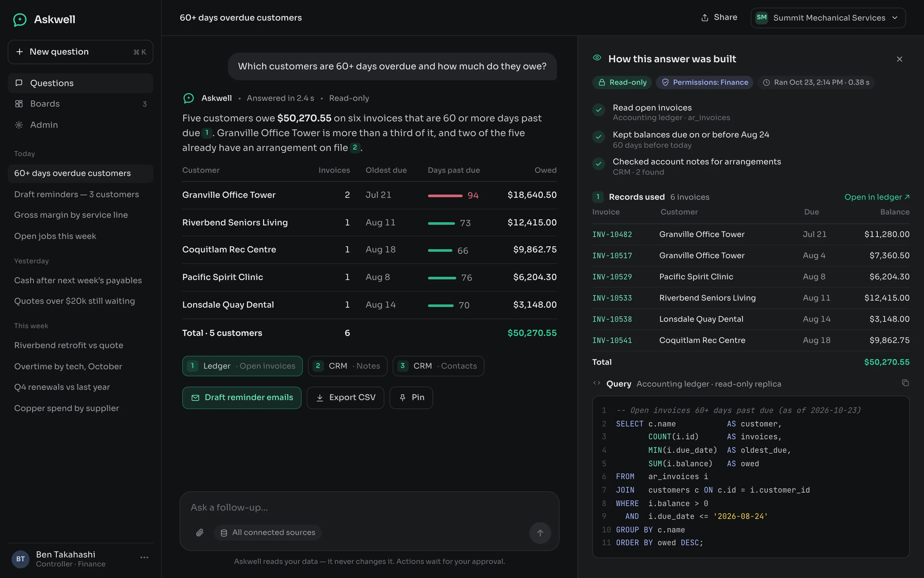Click the eye icon beside How this answer was built
Viewport: 924px width, 578px height.
click(597, 58)
